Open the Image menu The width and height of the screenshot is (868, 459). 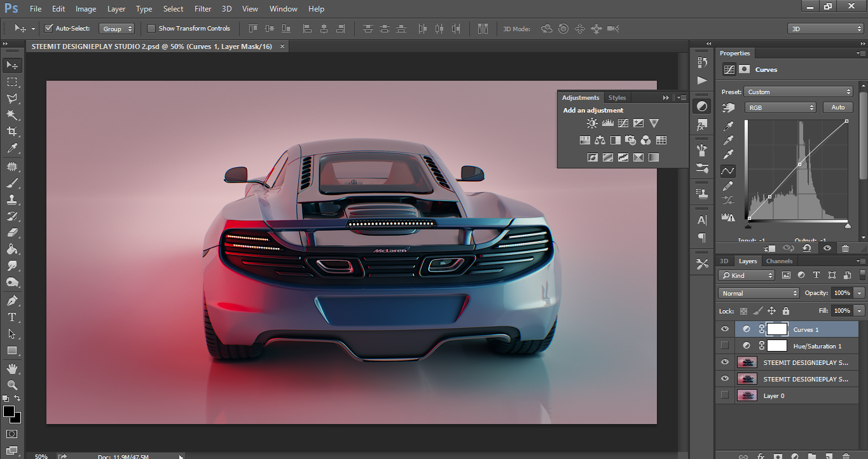86,9
